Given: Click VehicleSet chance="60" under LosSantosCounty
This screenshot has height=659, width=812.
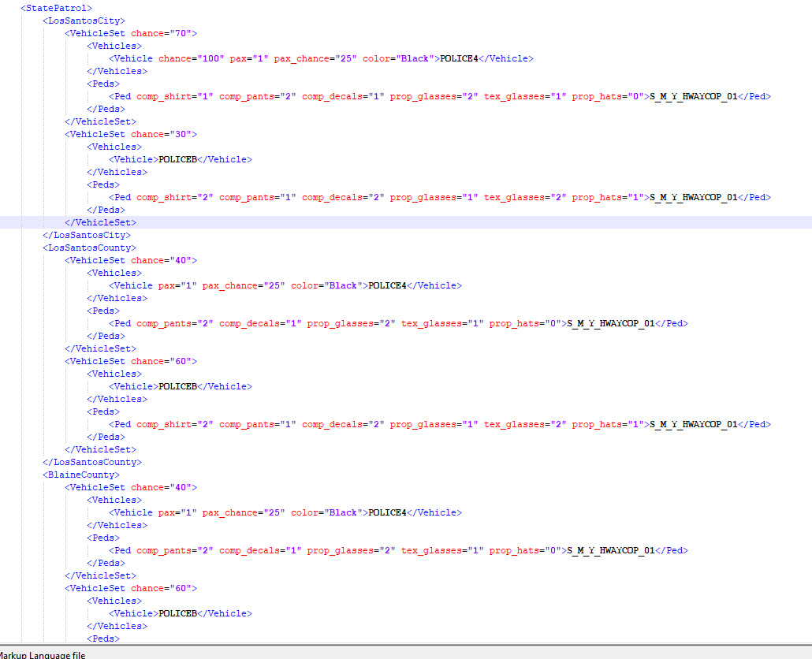Looking at the screenshot, I should (131, 361).
